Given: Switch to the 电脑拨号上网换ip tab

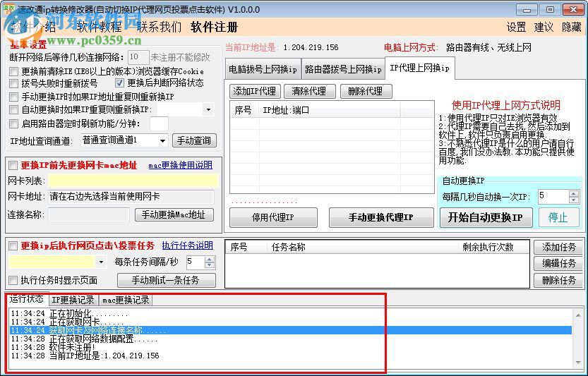Looking at the screenshot, I should point(263,69).
